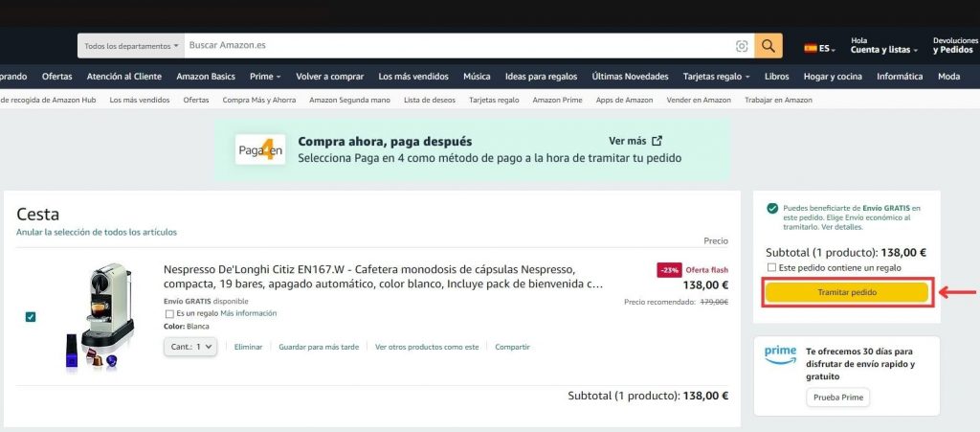
Task: Go to Amazon Basics
Action: pos(206,77)
